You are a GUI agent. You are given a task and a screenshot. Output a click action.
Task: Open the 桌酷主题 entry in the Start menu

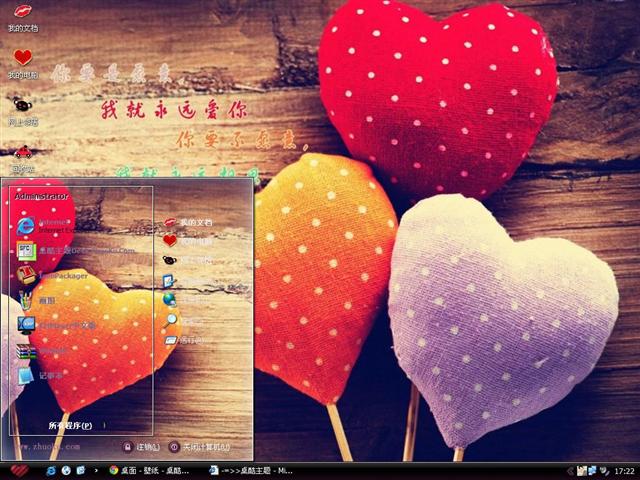click(x=76, y=251)
